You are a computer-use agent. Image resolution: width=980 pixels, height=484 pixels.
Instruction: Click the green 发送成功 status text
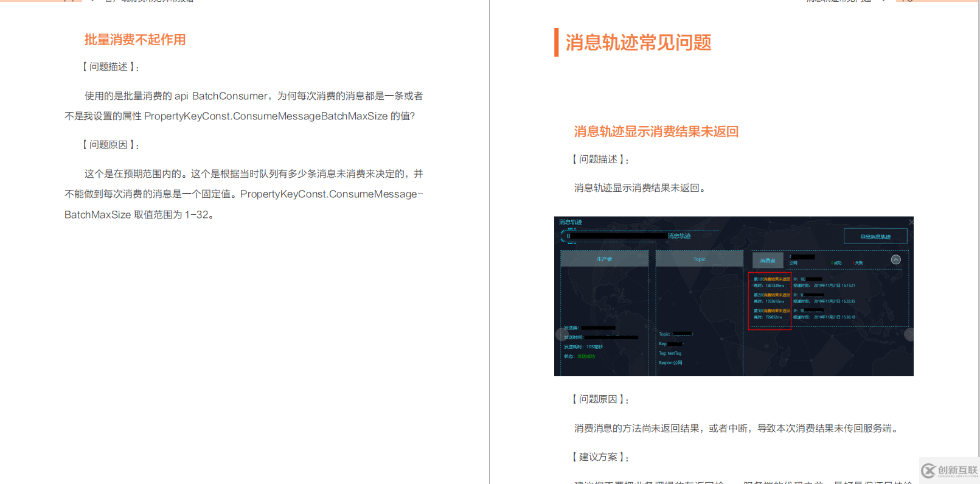(x=586, y=357)
